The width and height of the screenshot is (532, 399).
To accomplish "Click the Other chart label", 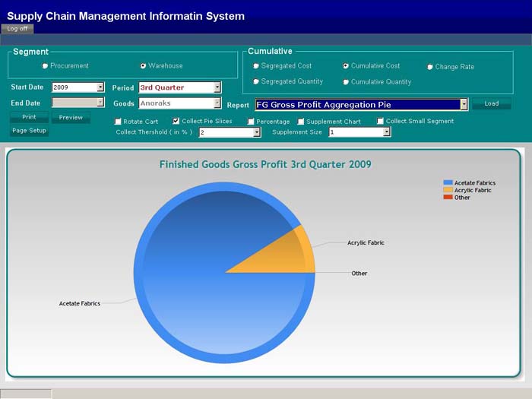I will click(x=359, y=273).
